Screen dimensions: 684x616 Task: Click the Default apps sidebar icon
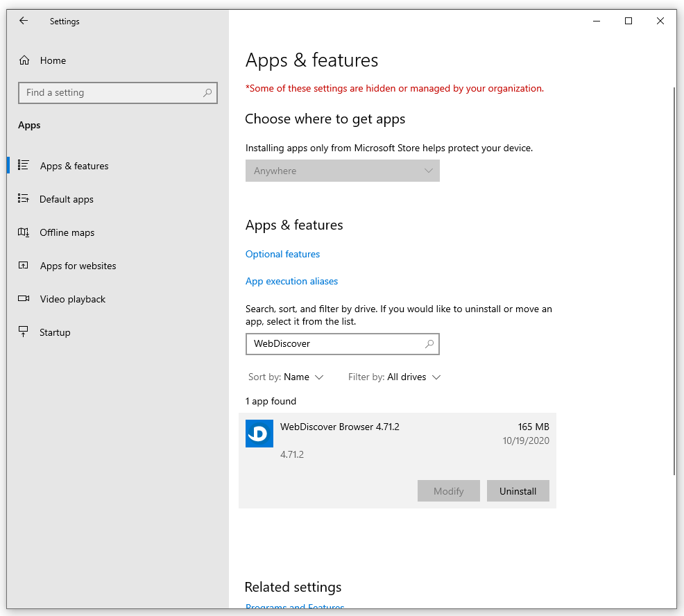click(24, 199)
